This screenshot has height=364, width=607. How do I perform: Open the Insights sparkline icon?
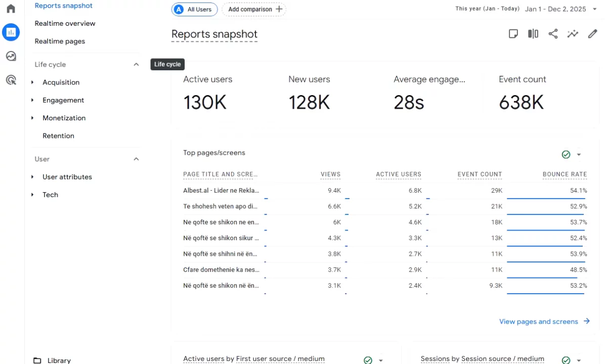573,34
